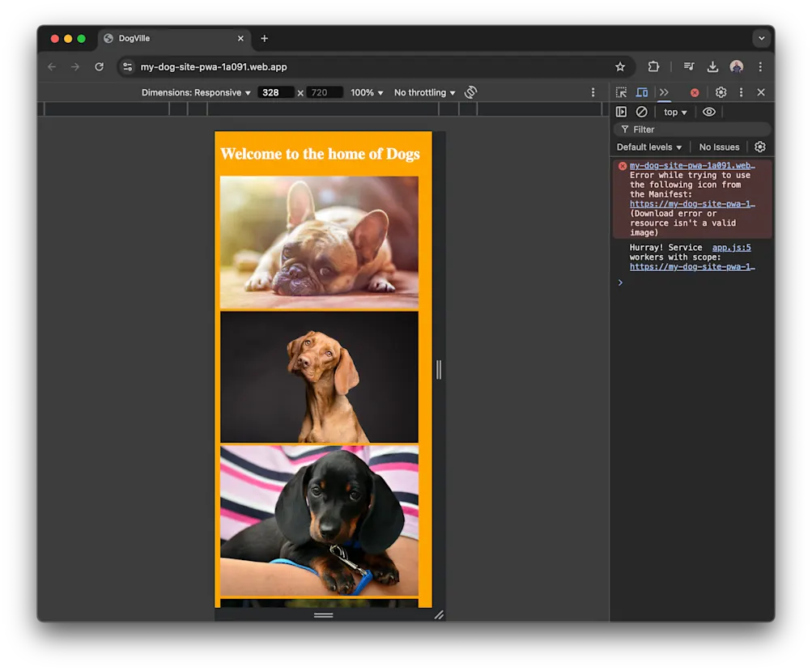
Task: Open the top frame context dropdown
Action: (x=674, y=112)
